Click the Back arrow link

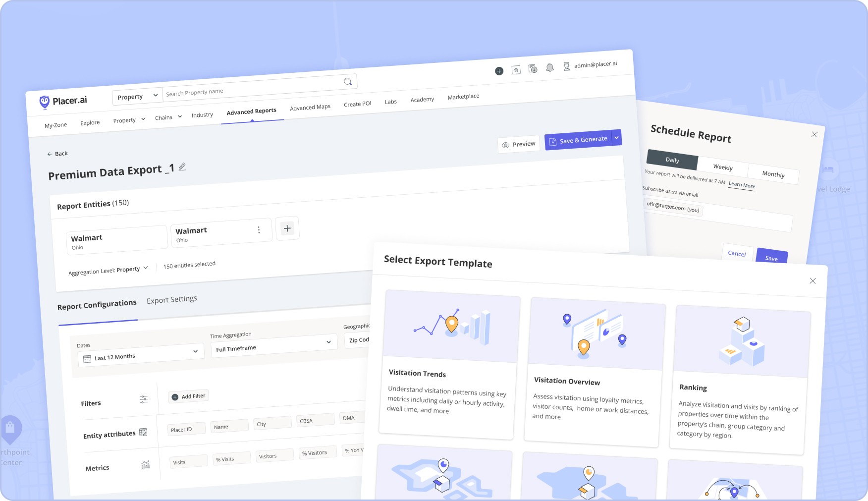click(x=57, y=154)
